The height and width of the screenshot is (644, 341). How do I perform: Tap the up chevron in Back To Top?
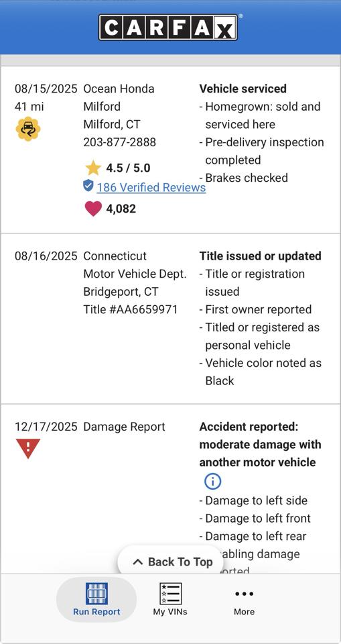138,562
